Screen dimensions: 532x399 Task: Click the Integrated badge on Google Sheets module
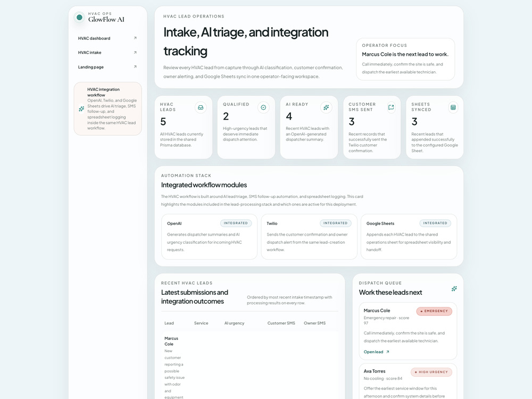pos(435,223)
